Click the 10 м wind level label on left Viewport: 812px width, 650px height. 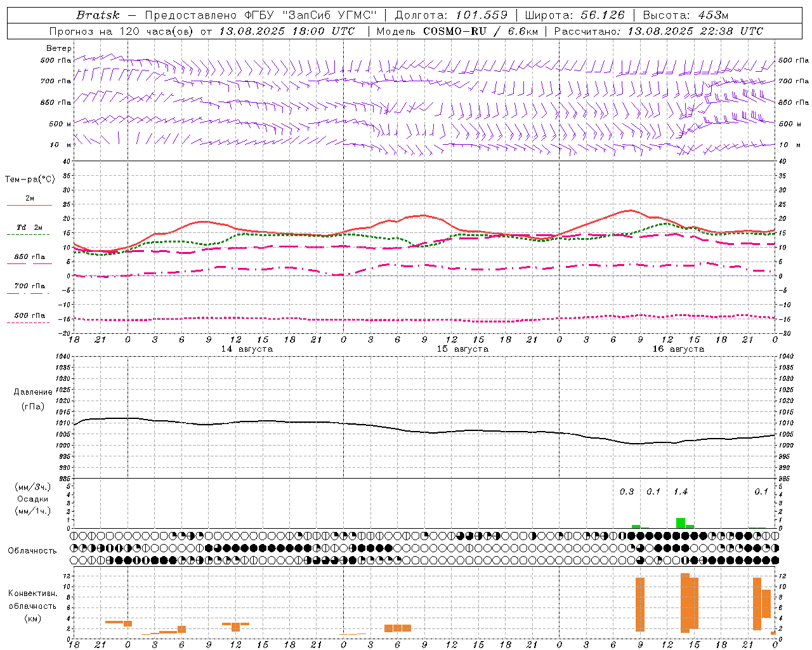60,145
